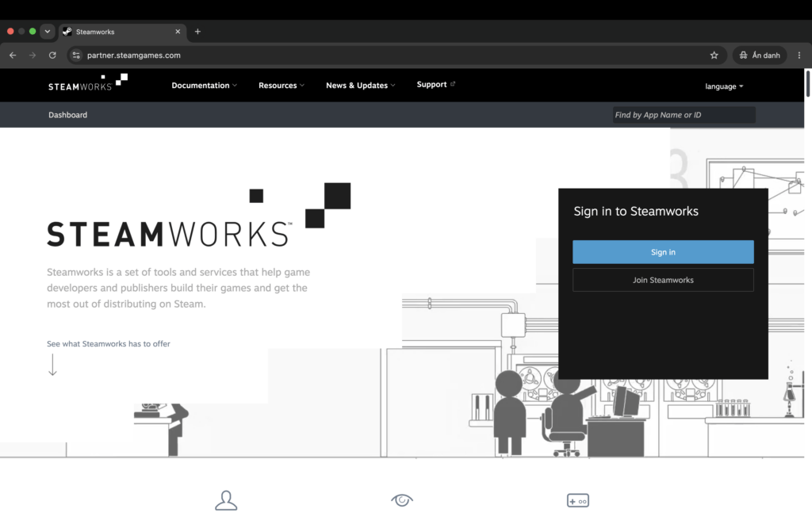The image size is (812, 528).
Task: Click the browser forward arrow
Action: pyautogui.click(x=33, y=55)
